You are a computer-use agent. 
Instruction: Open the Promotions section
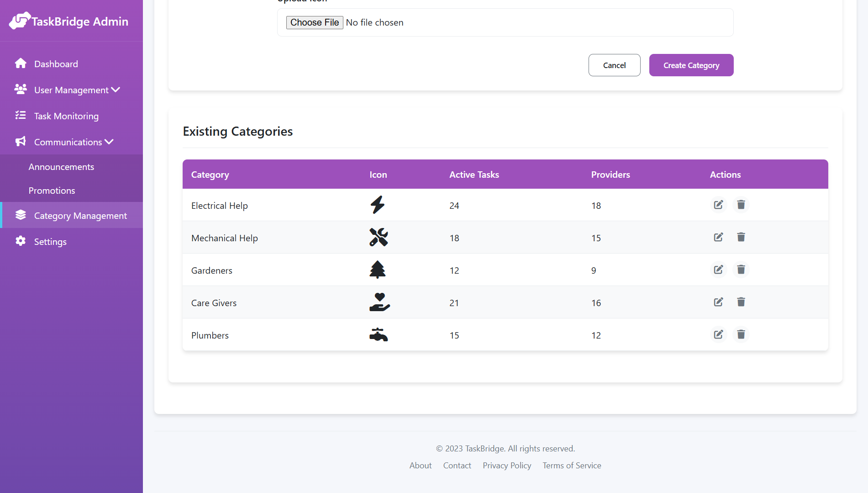pos(52,190)
